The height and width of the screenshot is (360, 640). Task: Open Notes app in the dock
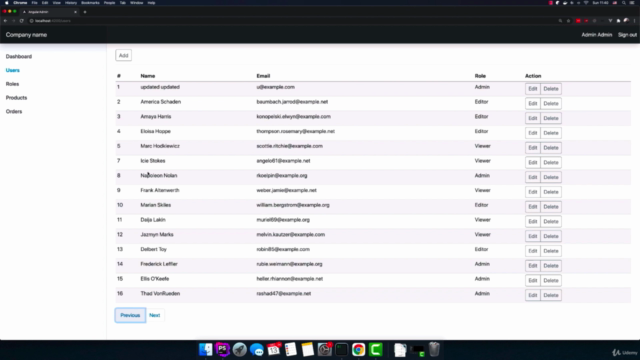[307, 349]
